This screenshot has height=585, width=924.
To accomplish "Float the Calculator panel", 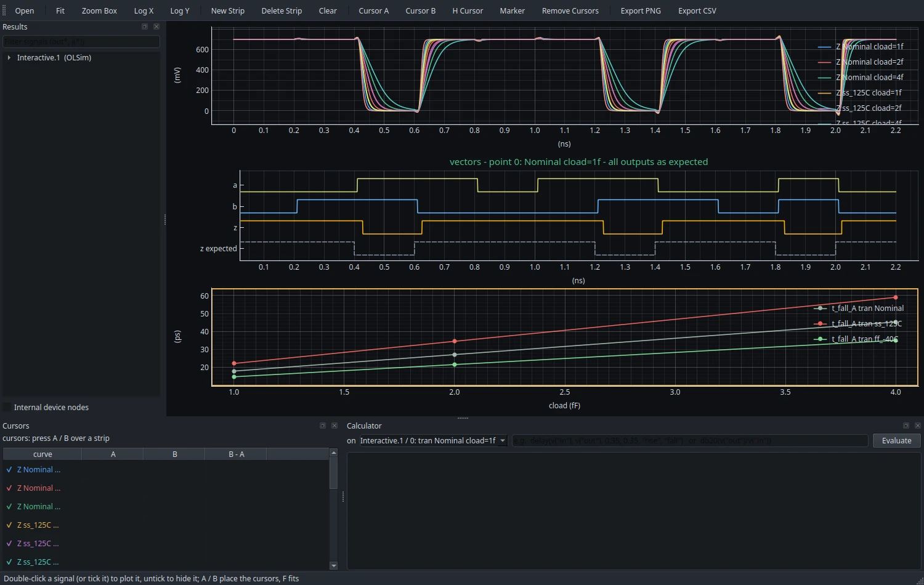I will click(x=906, y=426).
